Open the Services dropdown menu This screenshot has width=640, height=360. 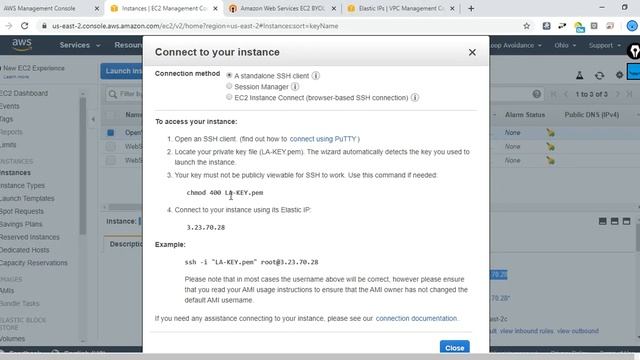80,45
